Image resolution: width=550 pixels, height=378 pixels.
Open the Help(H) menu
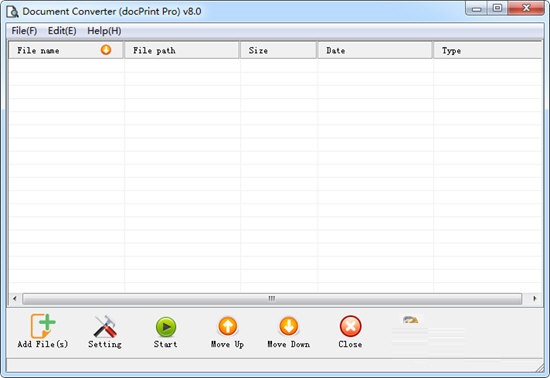click(x=104, y=31)
